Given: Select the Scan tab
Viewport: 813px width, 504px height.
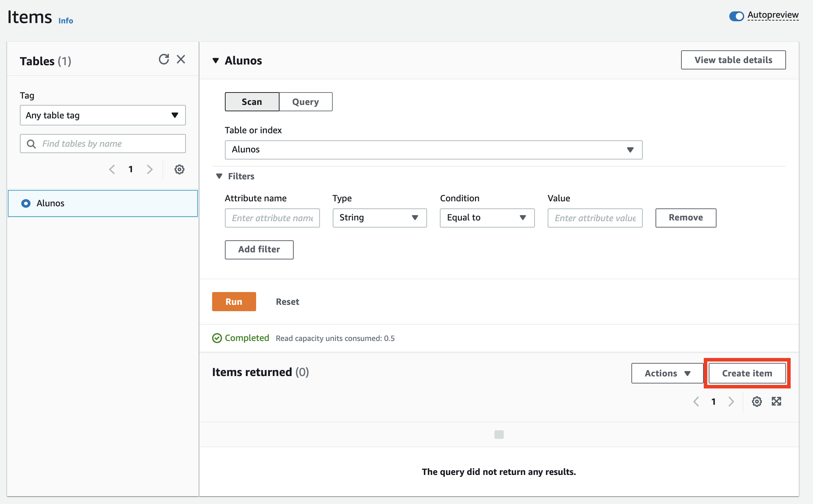Looking at the screenshot, I should 252,102.
